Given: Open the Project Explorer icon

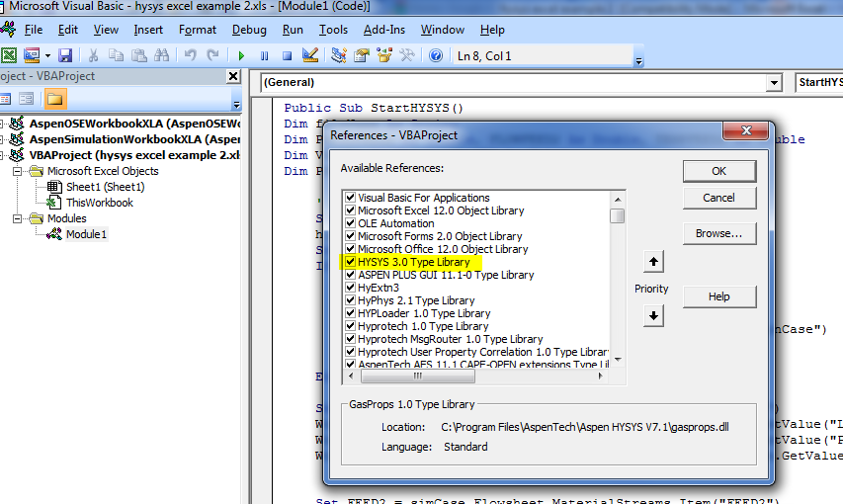Looking at the screenshot, I should pos(339,55).
